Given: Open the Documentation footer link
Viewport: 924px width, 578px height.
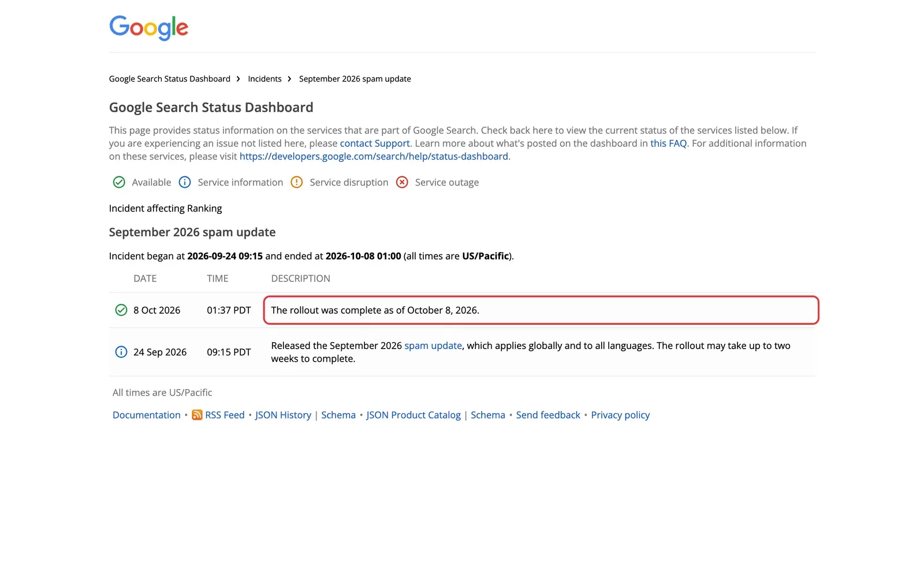Looking at the screenshot, I should [147, 415].
